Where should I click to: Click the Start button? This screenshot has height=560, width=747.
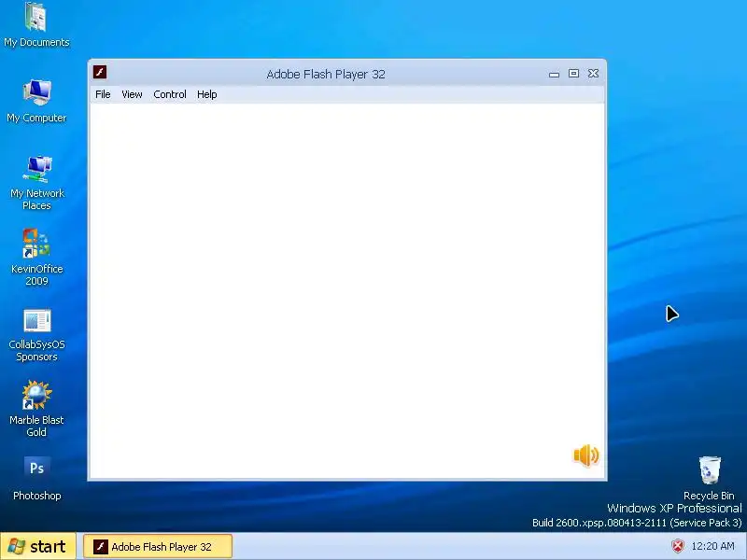[37, 547]
